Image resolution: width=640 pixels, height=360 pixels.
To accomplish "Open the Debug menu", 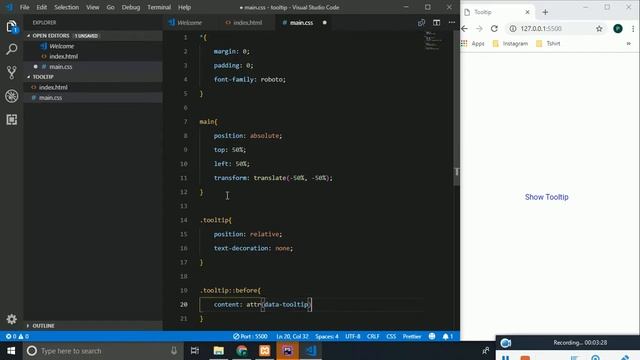I will pos(131,7).
